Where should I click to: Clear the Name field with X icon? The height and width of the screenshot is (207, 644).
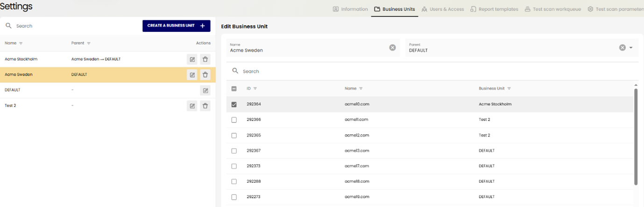click(x=392, y=48)
